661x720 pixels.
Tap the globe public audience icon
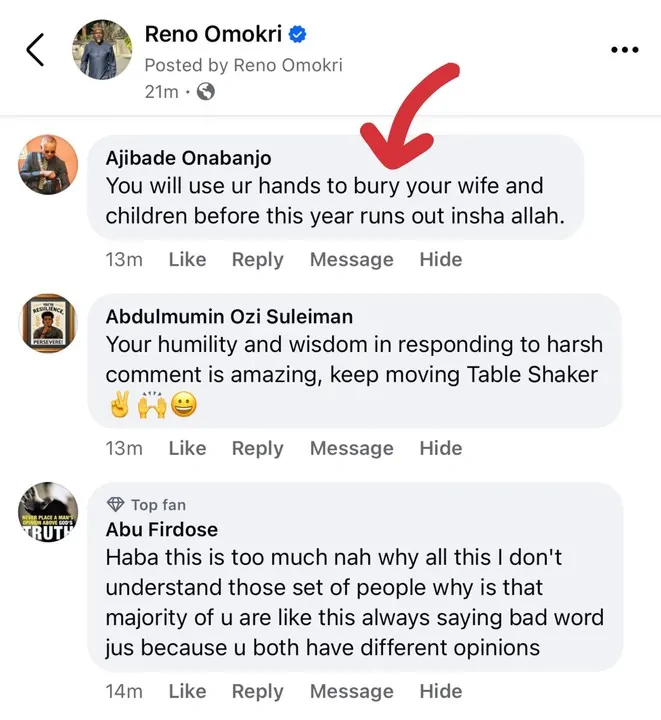click(206, 92)
